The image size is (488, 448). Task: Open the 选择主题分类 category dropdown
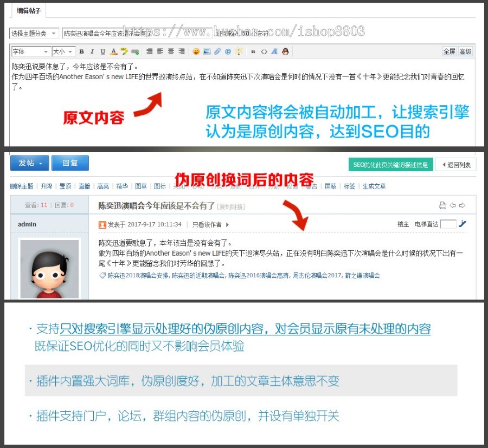pyautogui.click(x=34, y=33)
